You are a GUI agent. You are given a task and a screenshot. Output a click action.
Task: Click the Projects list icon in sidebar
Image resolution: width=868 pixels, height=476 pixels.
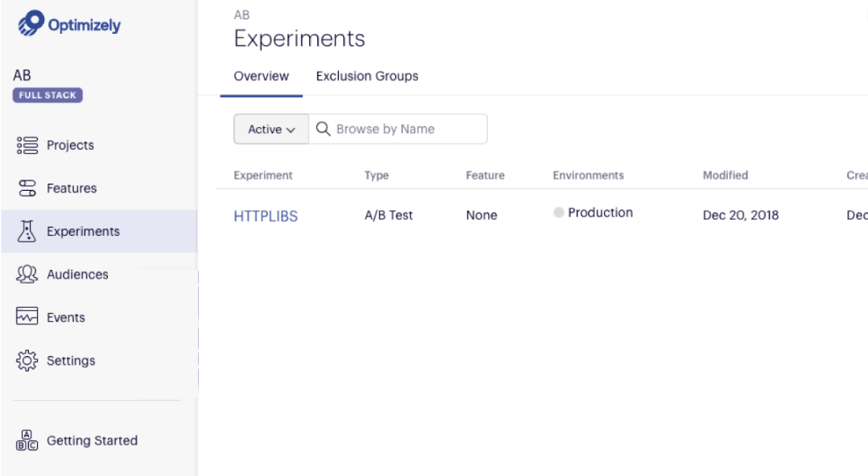click(x=27, y=145)
